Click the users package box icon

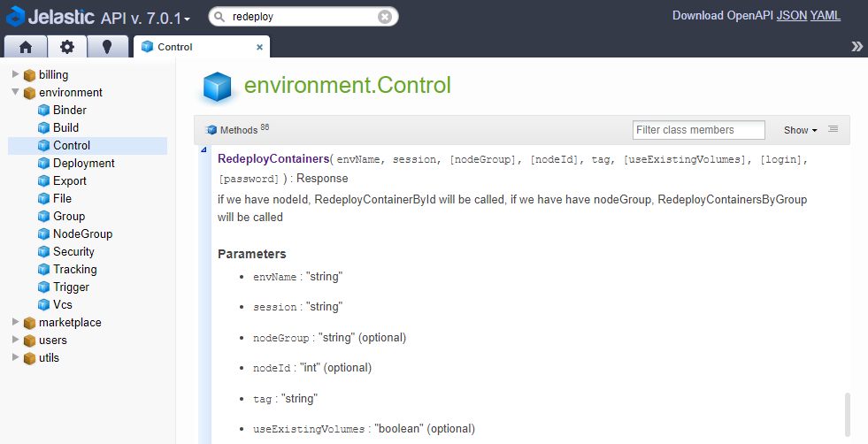click(29, 341)
